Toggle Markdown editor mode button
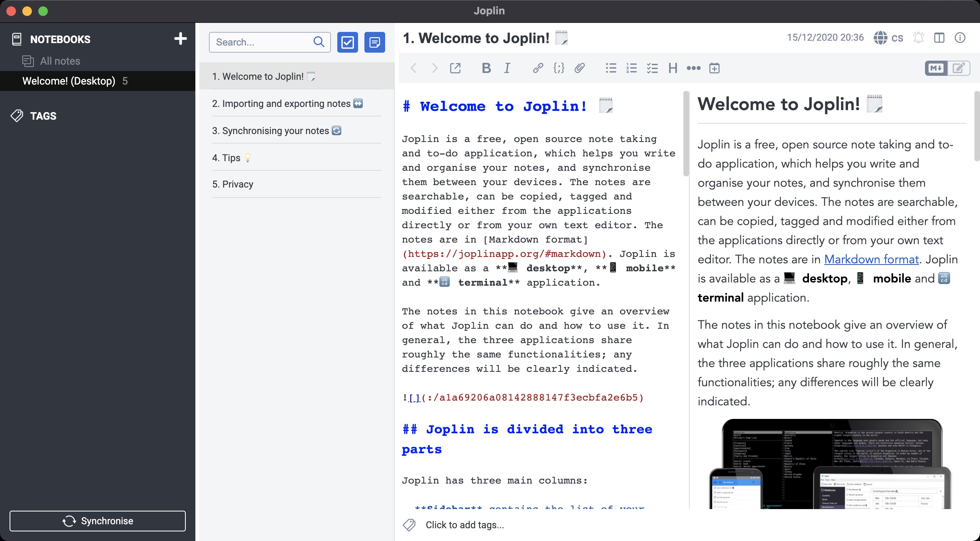 936,68
